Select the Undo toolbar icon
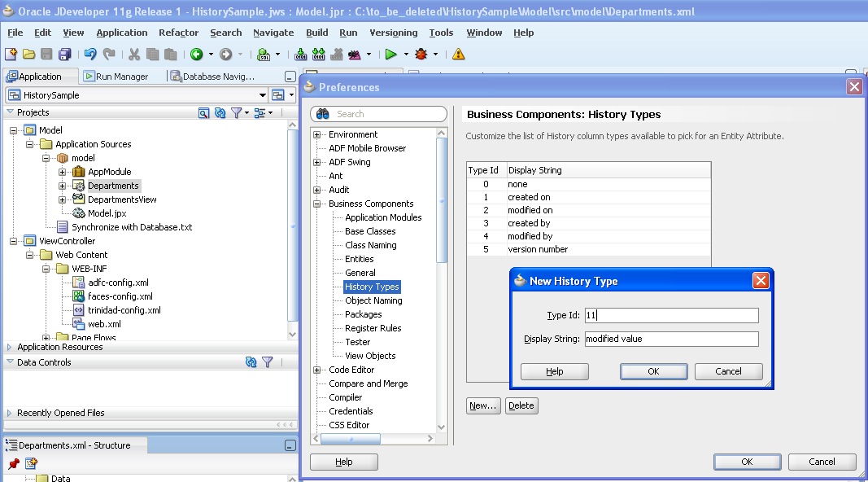The width and height of the screenshot is (868, 482). [89, 55]
